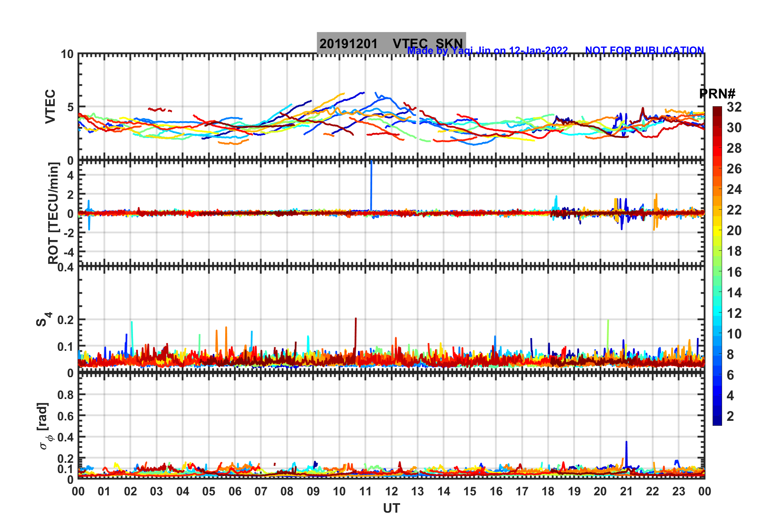Click the 'NOT FOR PUBLICATION' notice
Screen dimensions: 783x532
(644, 50)
